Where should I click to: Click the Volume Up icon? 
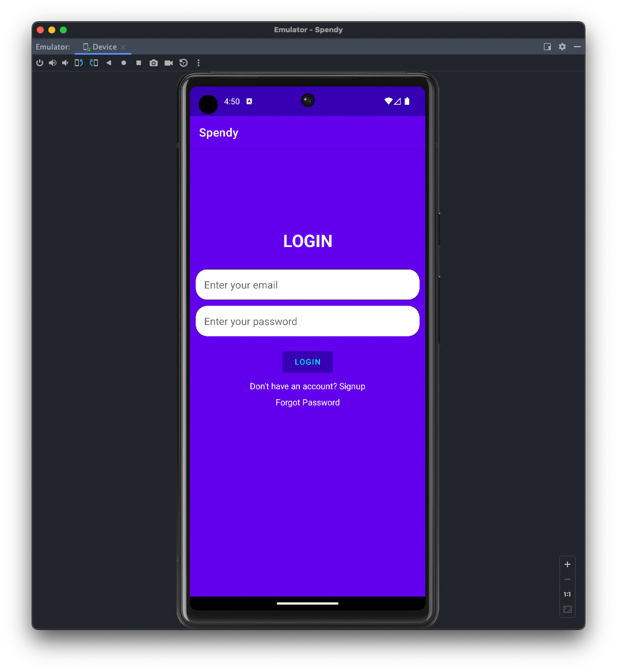(52, 63)
